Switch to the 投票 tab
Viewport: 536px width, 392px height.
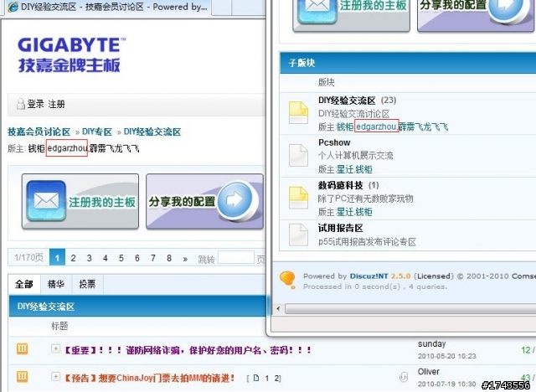[87, 284]
